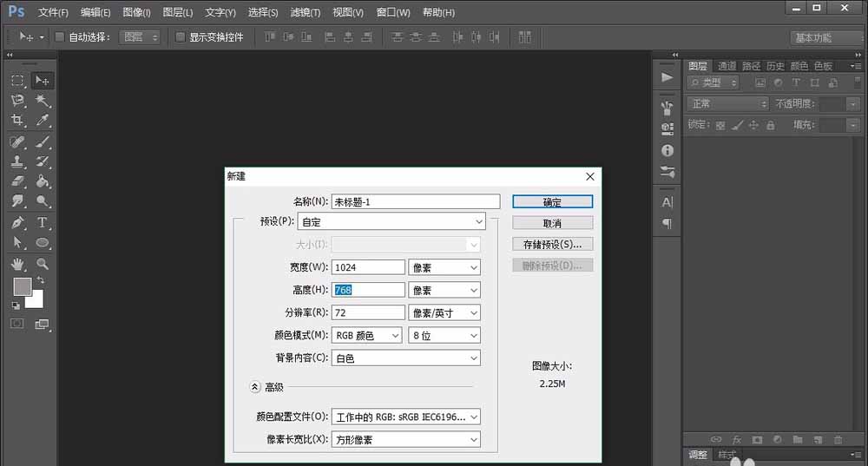Click the Width value field
The image size is (868, 466).
(x=368, y=267)
